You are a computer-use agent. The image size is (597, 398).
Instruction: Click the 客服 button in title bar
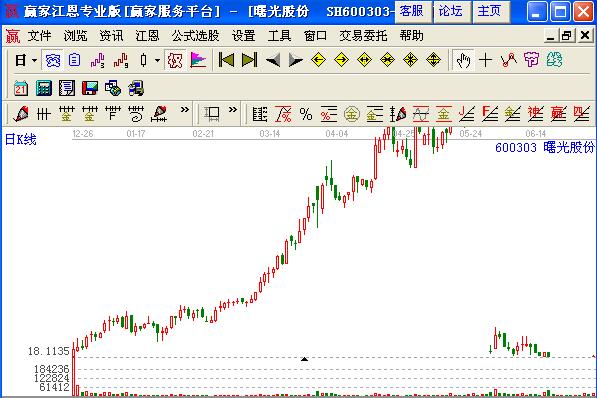[x=412, y=11]
